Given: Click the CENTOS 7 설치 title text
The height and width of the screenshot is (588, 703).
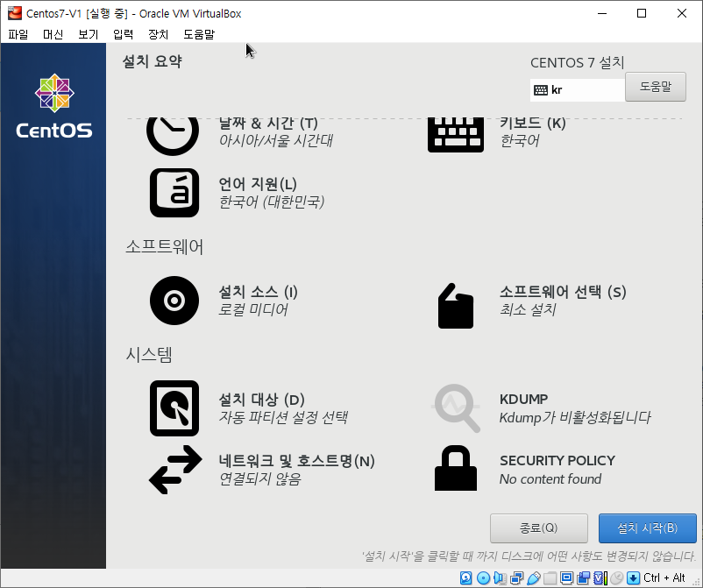Looking at the screenshot, I should coord(577,63).
